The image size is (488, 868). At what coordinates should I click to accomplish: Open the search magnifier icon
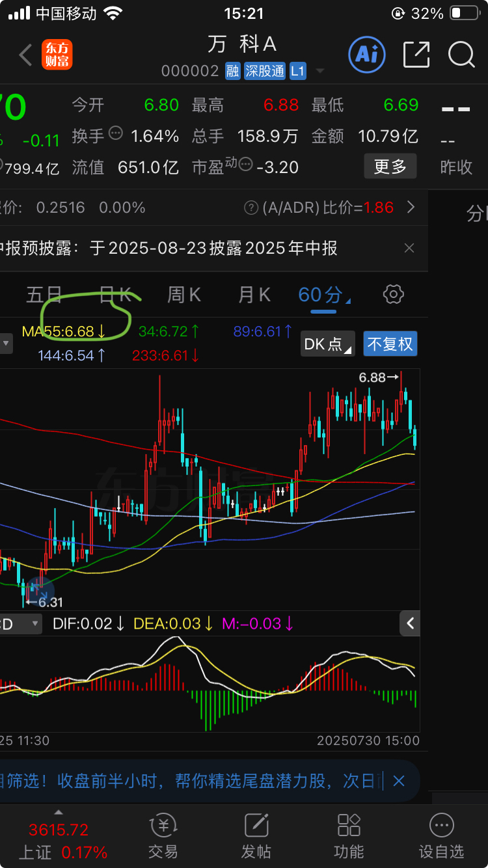(461, 55)
